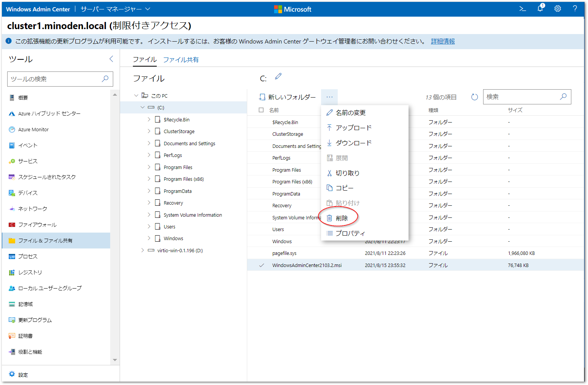Collapse the tools sidebar with the chevron
Viewport: 588px width, 385px height.
tap(111, 59)
